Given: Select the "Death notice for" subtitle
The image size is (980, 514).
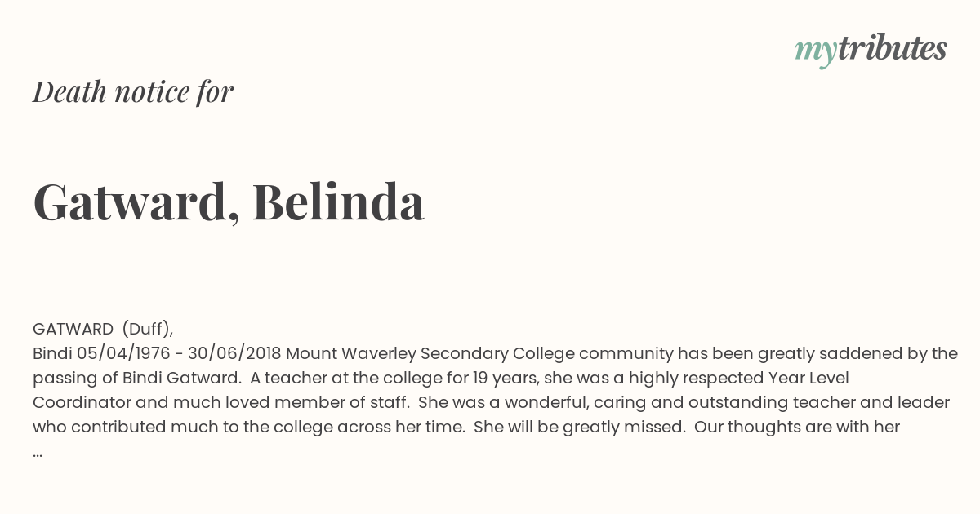Looking at the screenshot, I should tap(133, 92).
